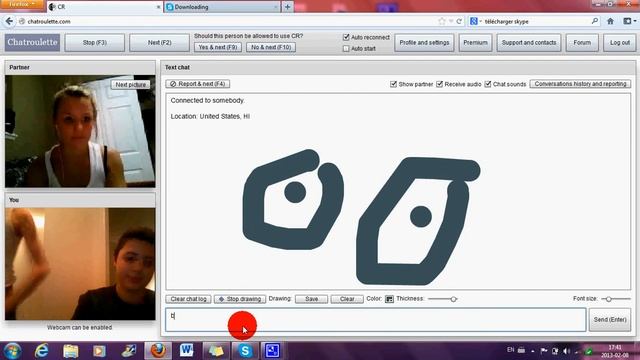Image resolution: width=640 pixels, height=360 pixels.
Task: Toggle Show partner checkbox
Action: pyautogui.click(x=393, y=84)
